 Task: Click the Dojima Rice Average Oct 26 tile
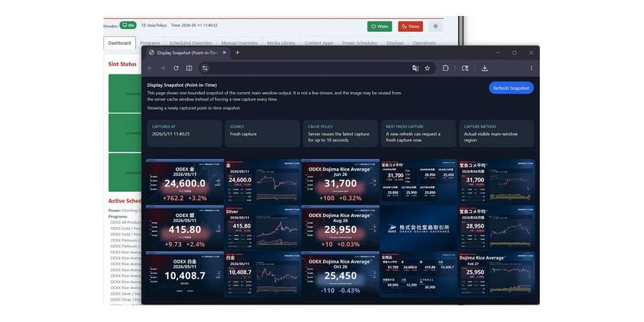pos(341,273)
